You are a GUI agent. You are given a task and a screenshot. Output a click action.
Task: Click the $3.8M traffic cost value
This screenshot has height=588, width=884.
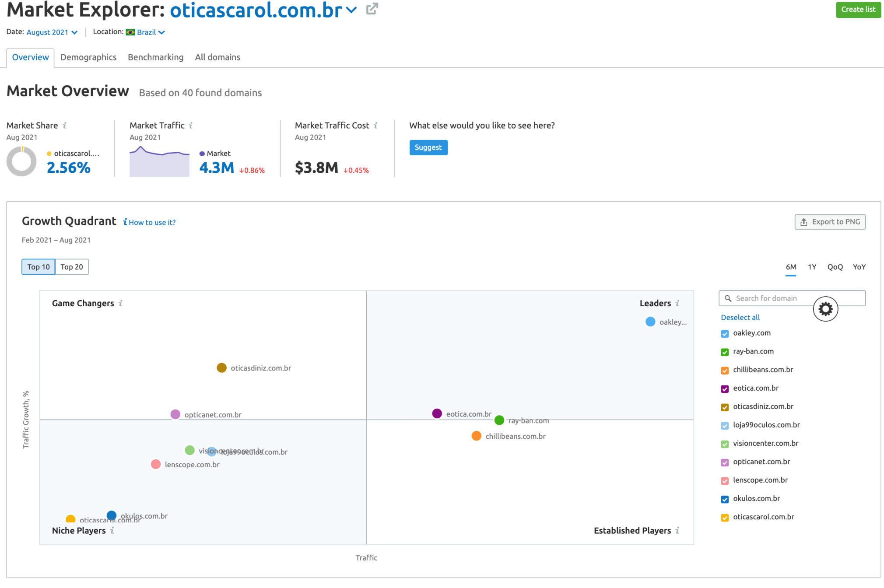pyautogui.click(x=316, y=168)
